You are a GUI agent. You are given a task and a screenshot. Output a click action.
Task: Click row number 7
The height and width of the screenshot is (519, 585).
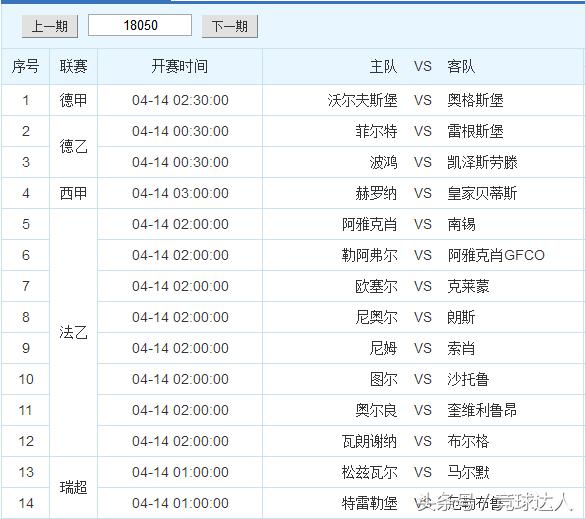pyautogui.click(x=26, y=286)
